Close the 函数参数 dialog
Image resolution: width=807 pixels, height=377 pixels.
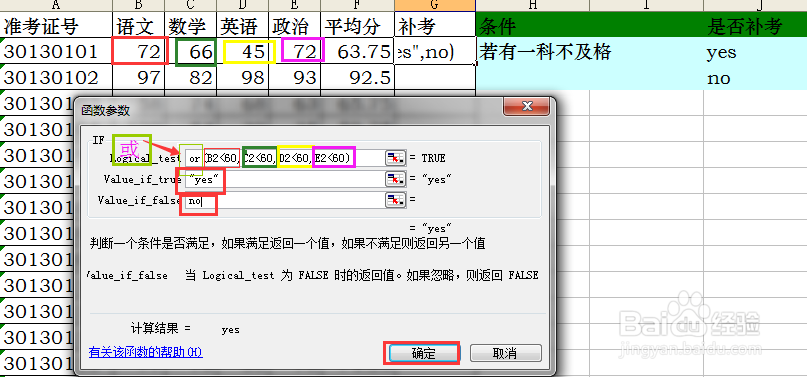(527, 106)
